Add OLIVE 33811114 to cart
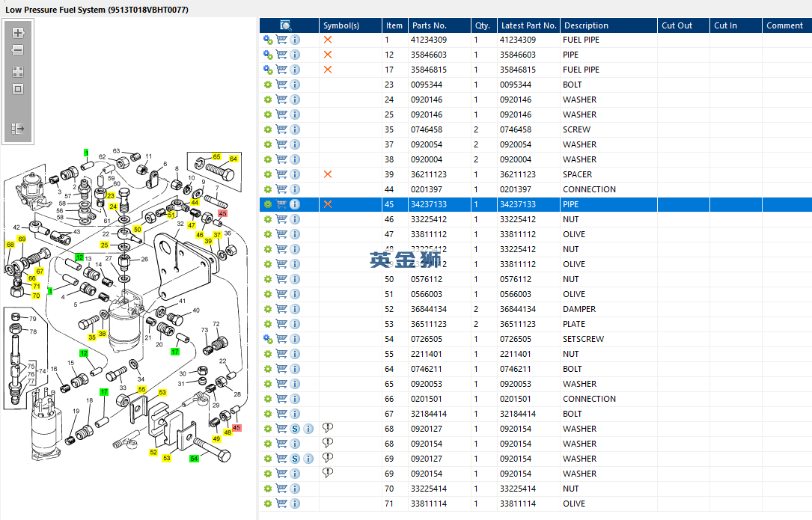The width and height of the screenshot is (812, 520). (281, 504)
